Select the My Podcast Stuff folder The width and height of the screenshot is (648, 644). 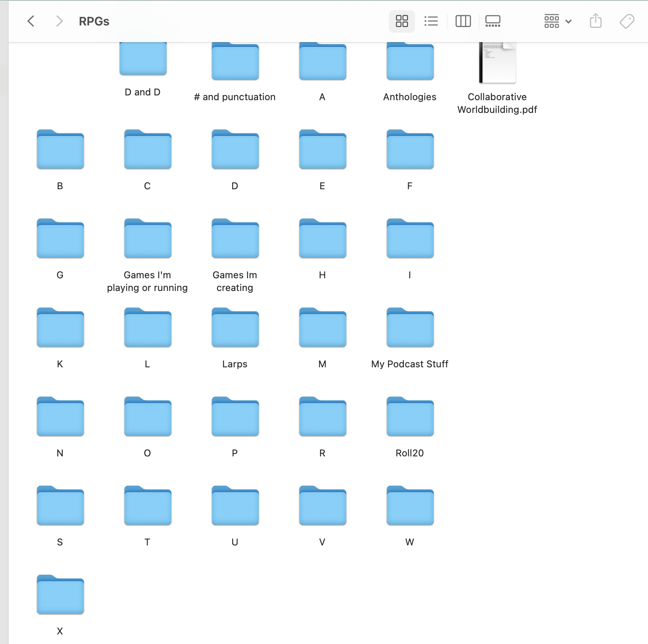tap(410, 328)
